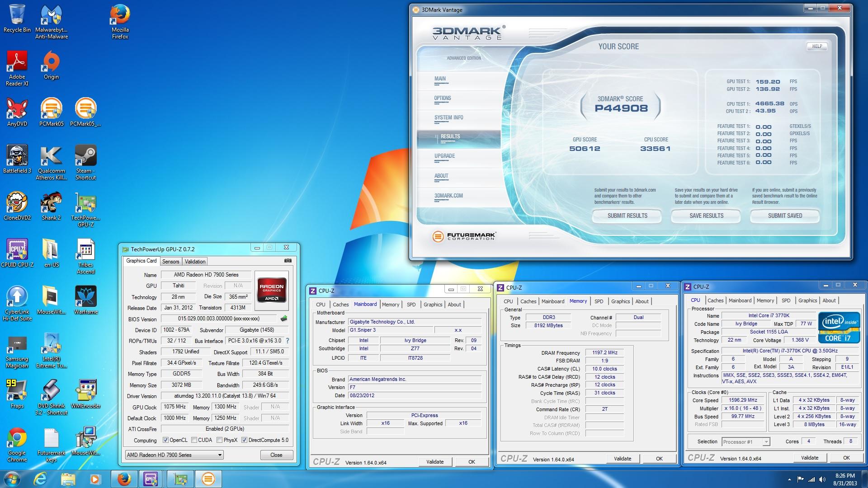
Task: Click HELP button in 3DMark Vantage
Action: 817,46
